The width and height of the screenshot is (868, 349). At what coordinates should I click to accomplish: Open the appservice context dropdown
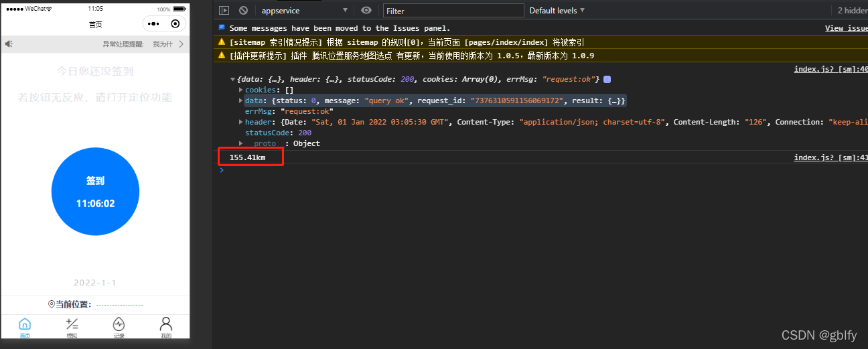(305, 11)
